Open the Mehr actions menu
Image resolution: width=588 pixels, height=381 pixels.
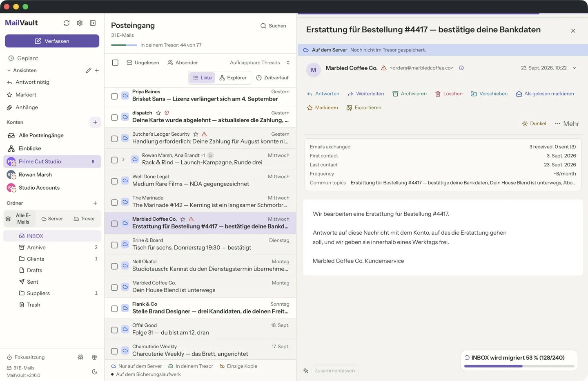pyautogui.click(x=567, y=123)
